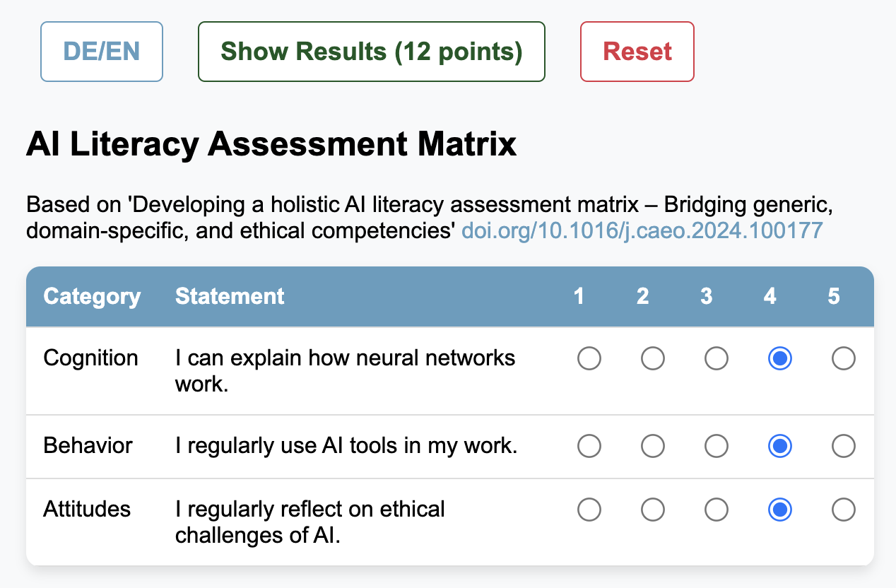The height and width of the screenshot is (588, 896).
Task: Select 2 for ethical challenges statement
Action: (x=653, y=510)
